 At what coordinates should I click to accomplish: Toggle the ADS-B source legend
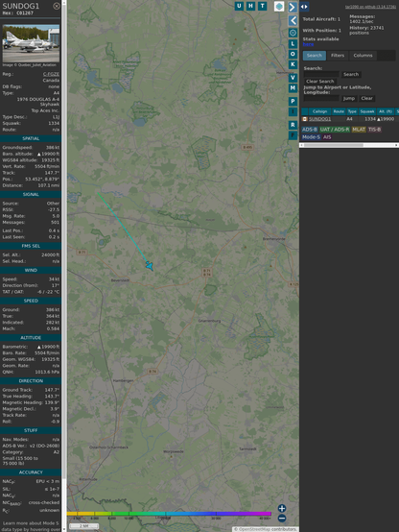click(x=310, y=130)
